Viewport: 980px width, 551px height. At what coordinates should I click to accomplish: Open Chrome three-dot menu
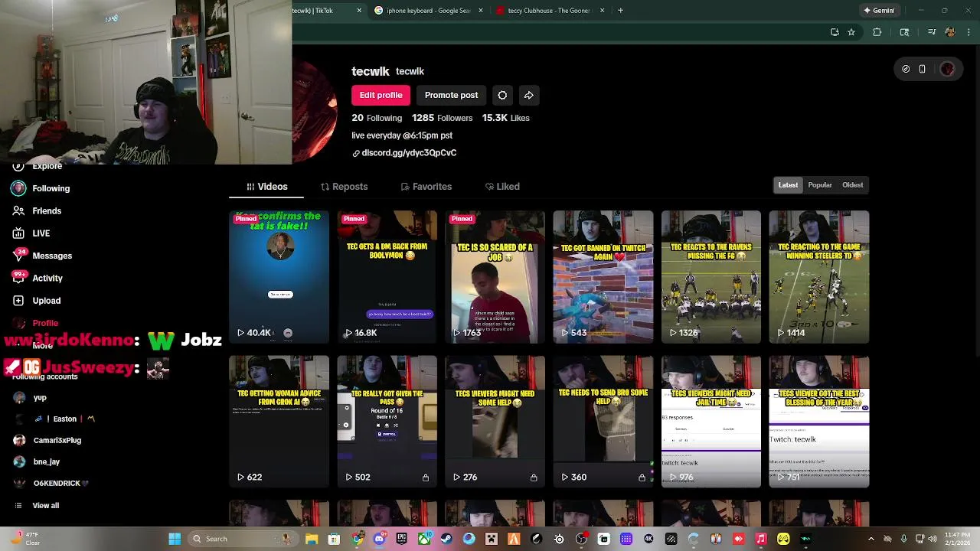pos(969,32)
